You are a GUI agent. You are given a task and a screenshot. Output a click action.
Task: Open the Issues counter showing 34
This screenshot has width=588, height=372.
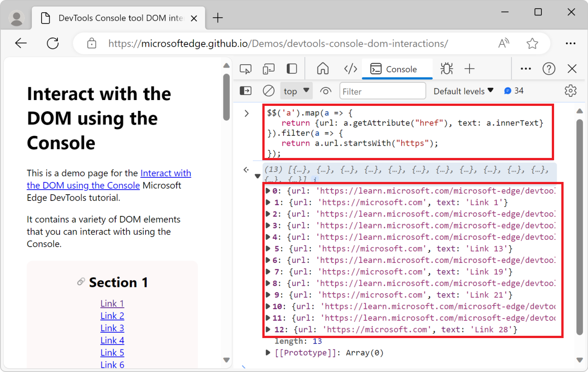[514, 91]
